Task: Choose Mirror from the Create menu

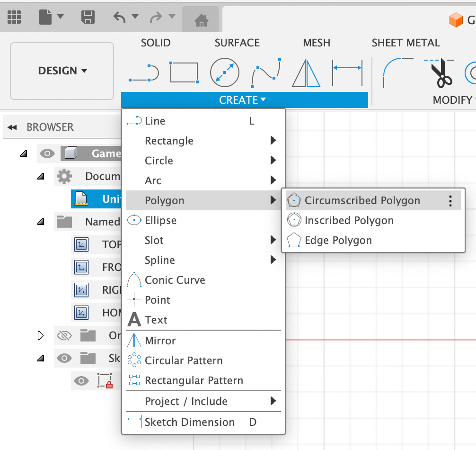Action: (203, 341)
